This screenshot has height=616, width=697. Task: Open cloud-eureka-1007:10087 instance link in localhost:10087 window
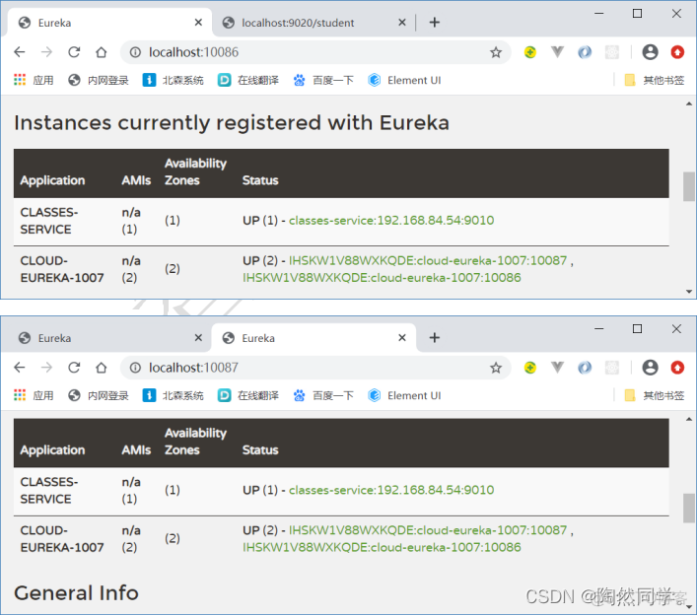coord(428,530)
